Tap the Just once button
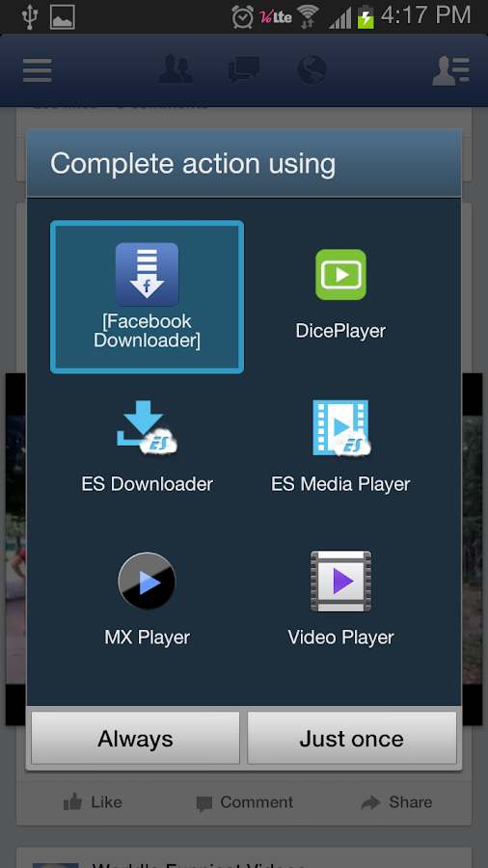The height and width of the screenshot is (868, 488). coord(352,739)
